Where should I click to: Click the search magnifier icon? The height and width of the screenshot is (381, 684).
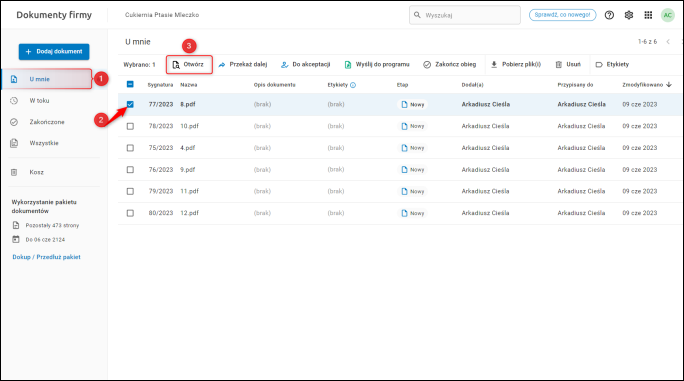417,15
